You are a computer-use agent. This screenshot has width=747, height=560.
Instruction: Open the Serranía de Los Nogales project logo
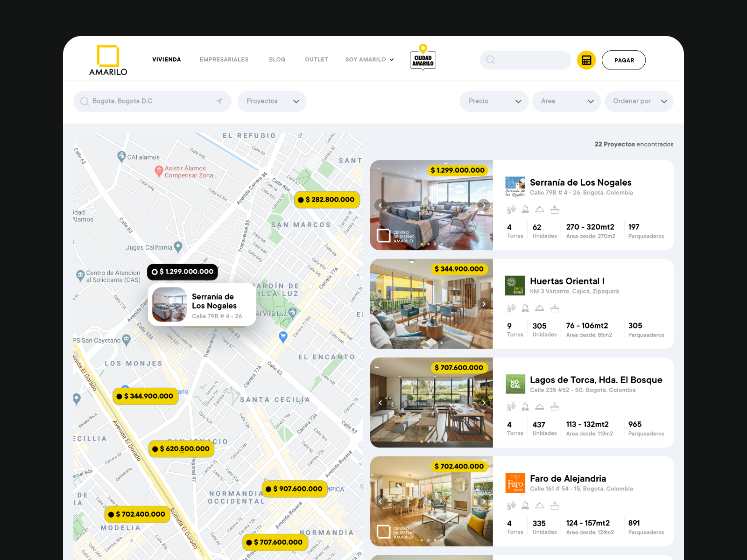515,187
